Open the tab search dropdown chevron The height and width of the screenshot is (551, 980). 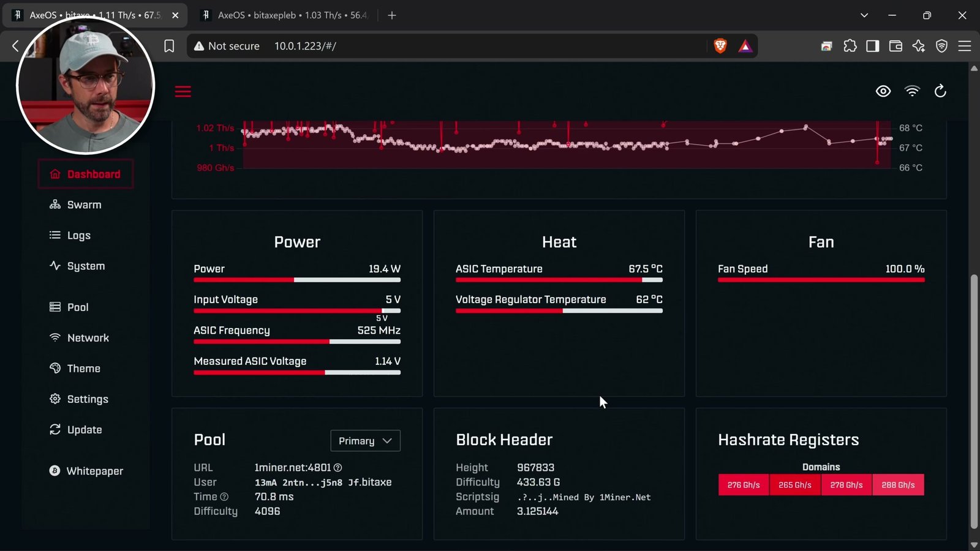[864, 15]
